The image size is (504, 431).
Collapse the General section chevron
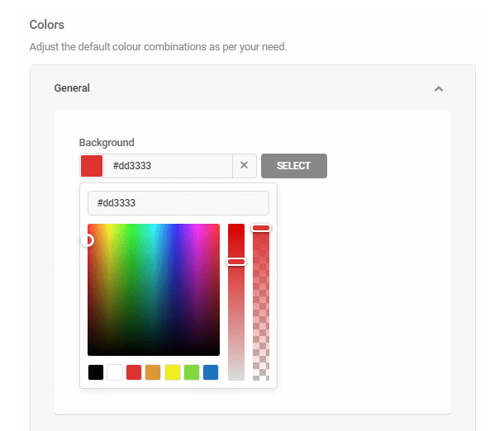[439, 88]
